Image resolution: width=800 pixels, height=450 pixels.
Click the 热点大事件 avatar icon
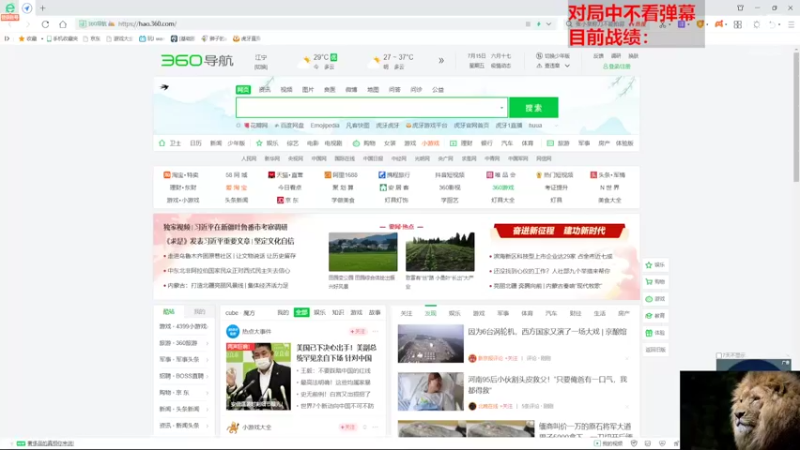233,332
